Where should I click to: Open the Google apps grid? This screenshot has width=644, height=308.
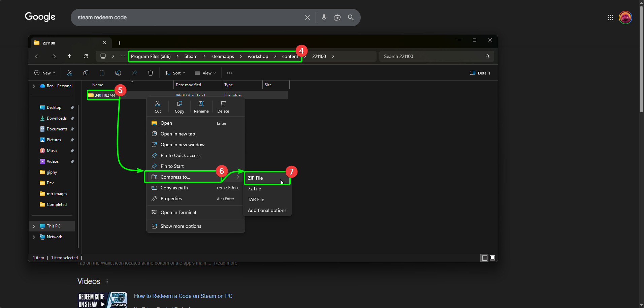(610, 18)
